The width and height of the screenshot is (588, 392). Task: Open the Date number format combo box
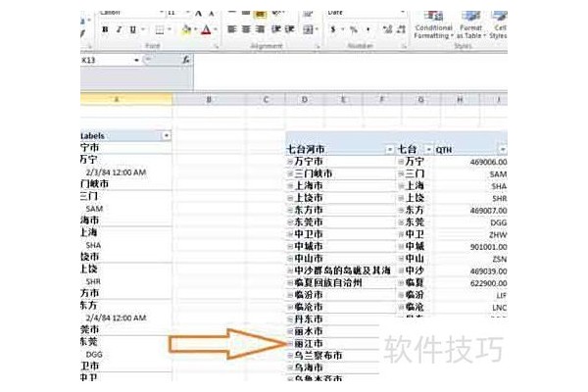point(367,13)
